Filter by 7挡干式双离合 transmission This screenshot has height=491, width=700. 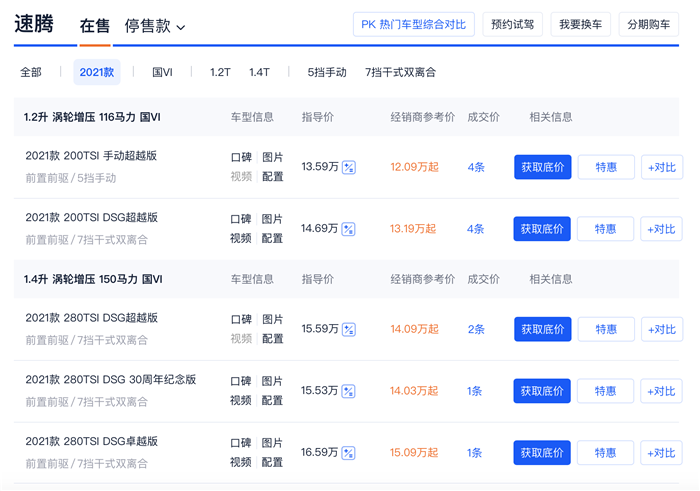pyautogui.click(x=400, y=72)
